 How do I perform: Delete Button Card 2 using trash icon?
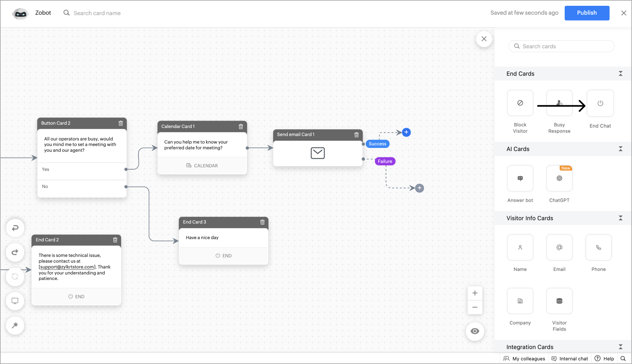click(x=121, y=123)
